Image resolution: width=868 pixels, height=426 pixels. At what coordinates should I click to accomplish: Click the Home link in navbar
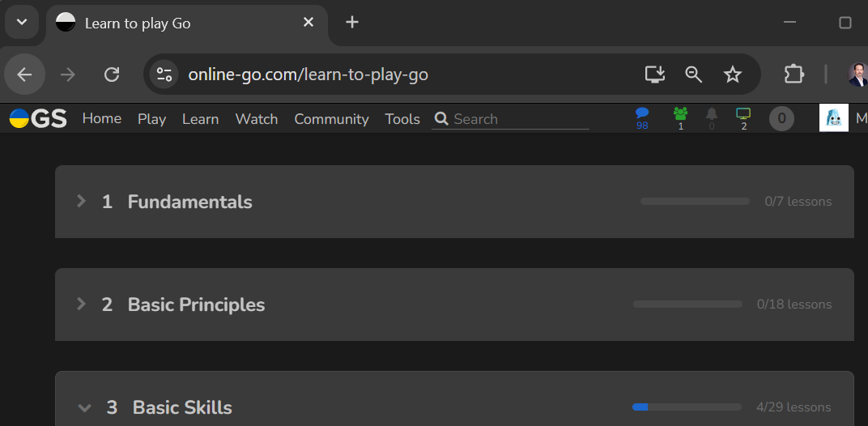pos(102,118)
